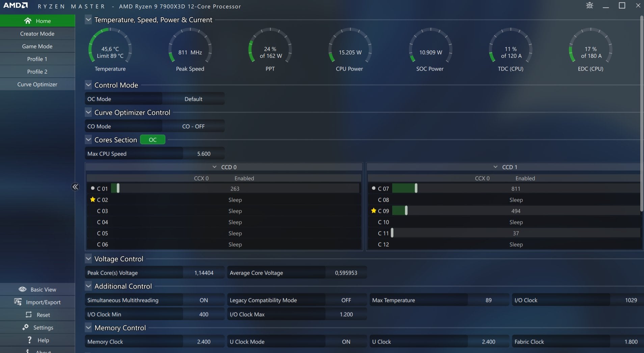The image size is (644, 353).
Task: Collapse the CCD 0 core group
Action: click(x=214, y=167)
